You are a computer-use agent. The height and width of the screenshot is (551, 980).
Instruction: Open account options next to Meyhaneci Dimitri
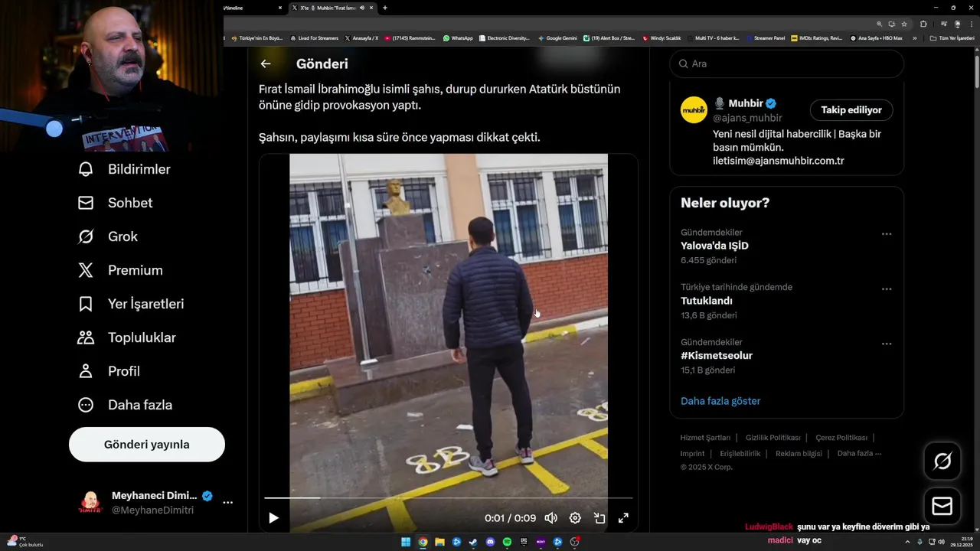227,503
